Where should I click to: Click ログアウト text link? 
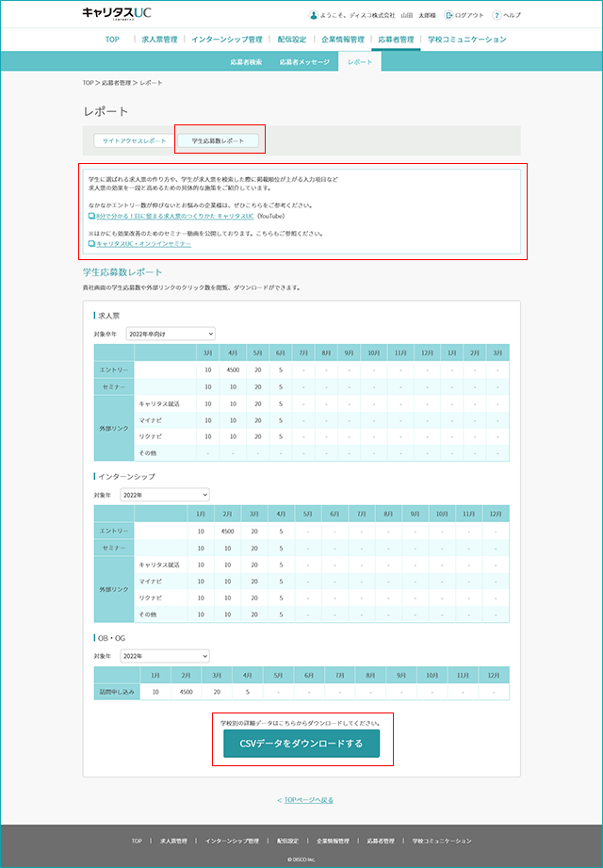[x=469, y=15]
